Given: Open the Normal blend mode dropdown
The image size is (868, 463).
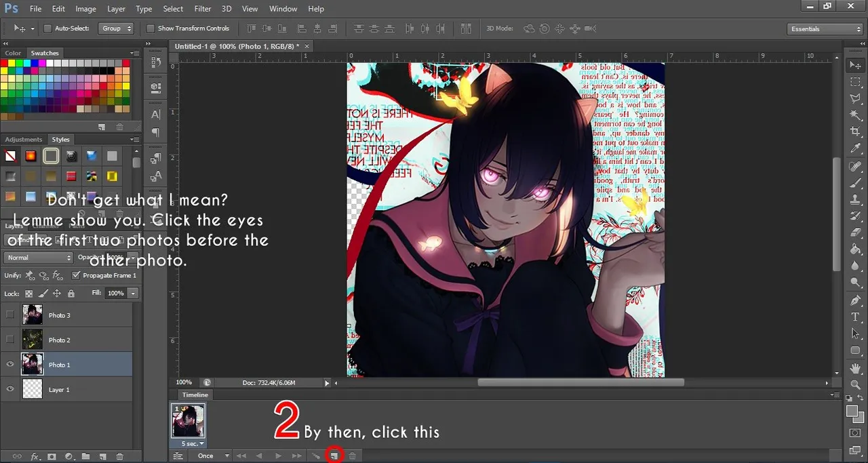Looking at the screenshot, I should point(38,258).
